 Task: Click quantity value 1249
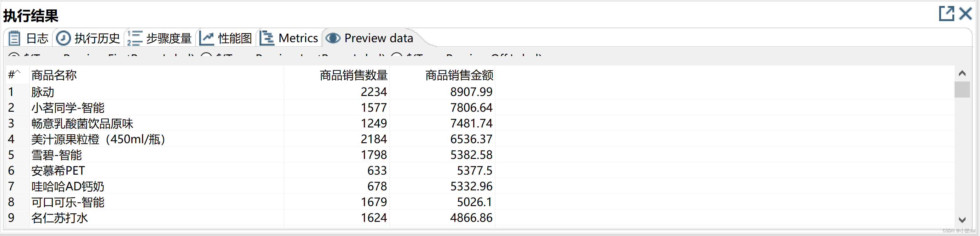374,123
